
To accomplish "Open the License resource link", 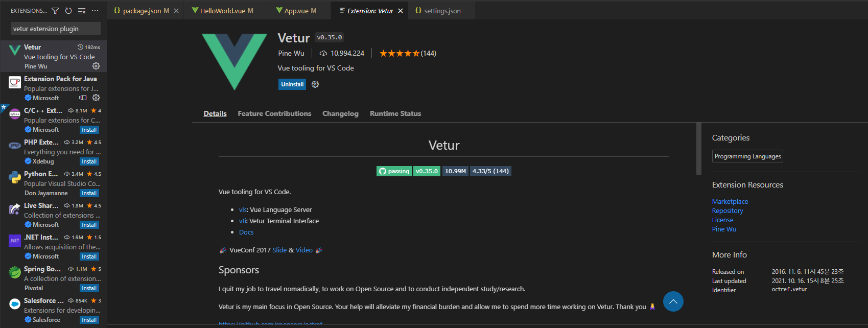I will coord(722,220).
